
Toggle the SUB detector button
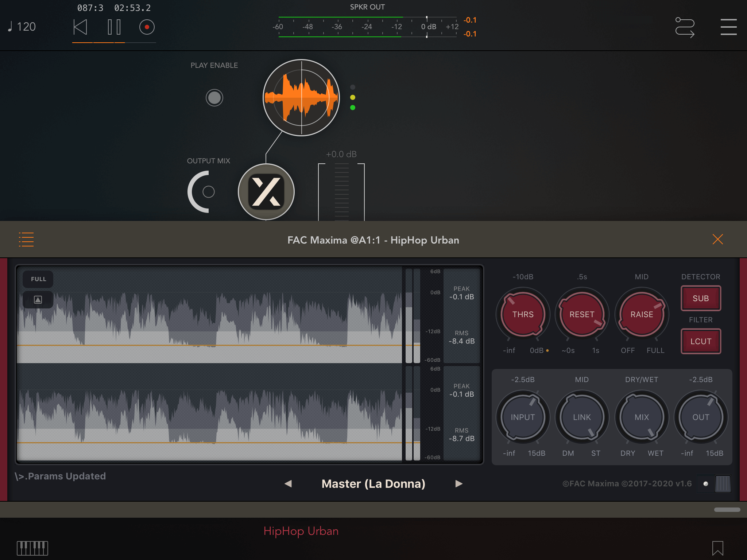[701, 298]
